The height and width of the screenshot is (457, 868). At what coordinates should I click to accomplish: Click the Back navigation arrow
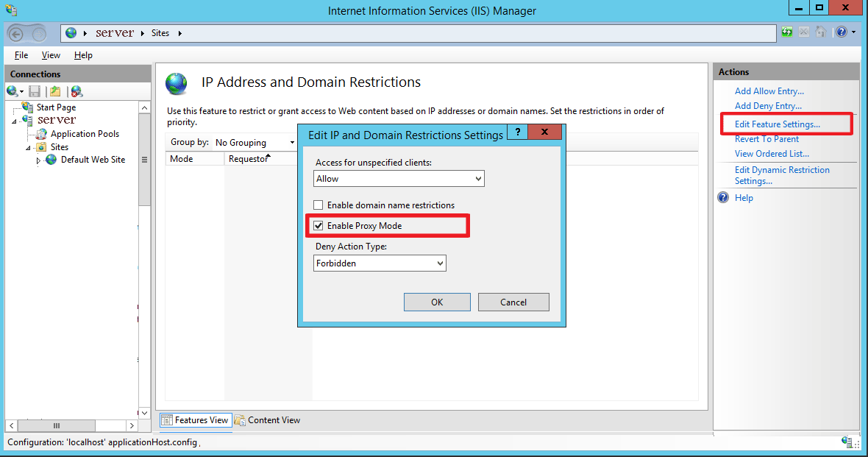[x=16, y=35]
